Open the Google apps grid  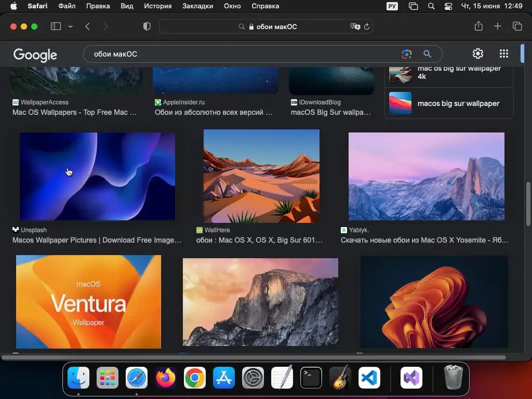504,54
